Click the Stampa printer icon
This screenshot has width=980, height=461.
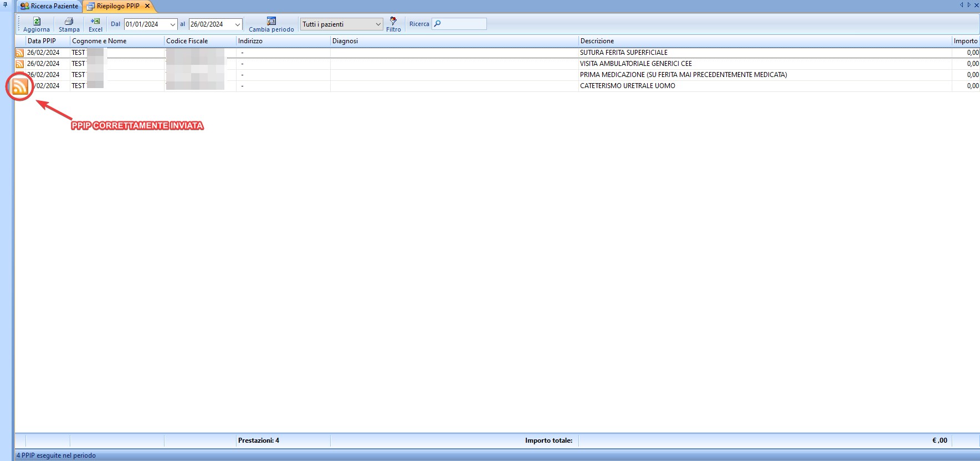pos(69,21)
